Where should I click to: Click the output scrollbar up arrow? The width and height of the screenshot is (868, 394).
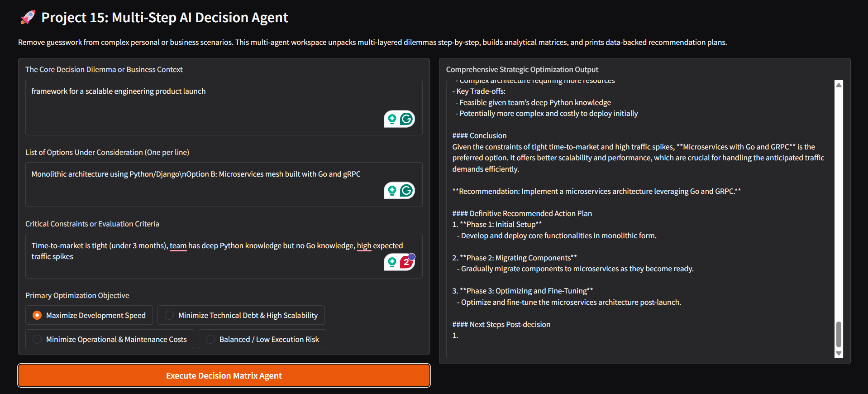click(x=839, y=85)
